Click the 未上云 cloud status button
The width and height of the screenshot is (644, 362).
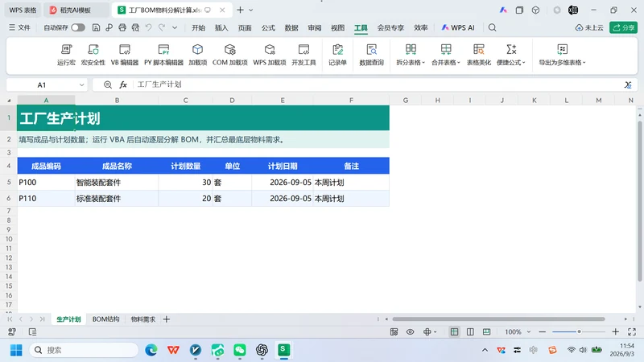pyautogui.click(x=589, y=27)
